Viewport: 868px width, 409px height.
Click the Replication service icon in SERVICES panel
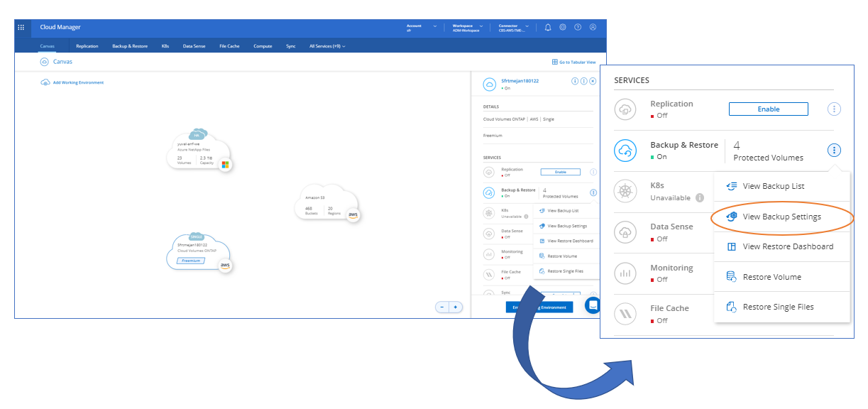tap(625, 109)
